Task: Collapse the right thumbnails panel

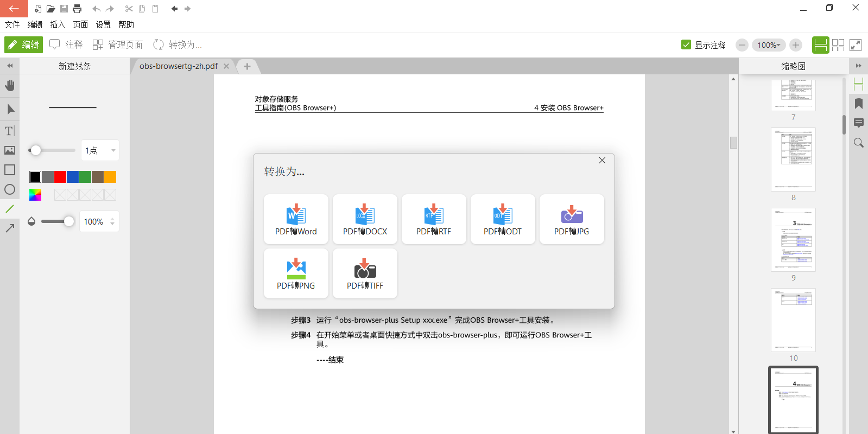Action: (858, 66)
